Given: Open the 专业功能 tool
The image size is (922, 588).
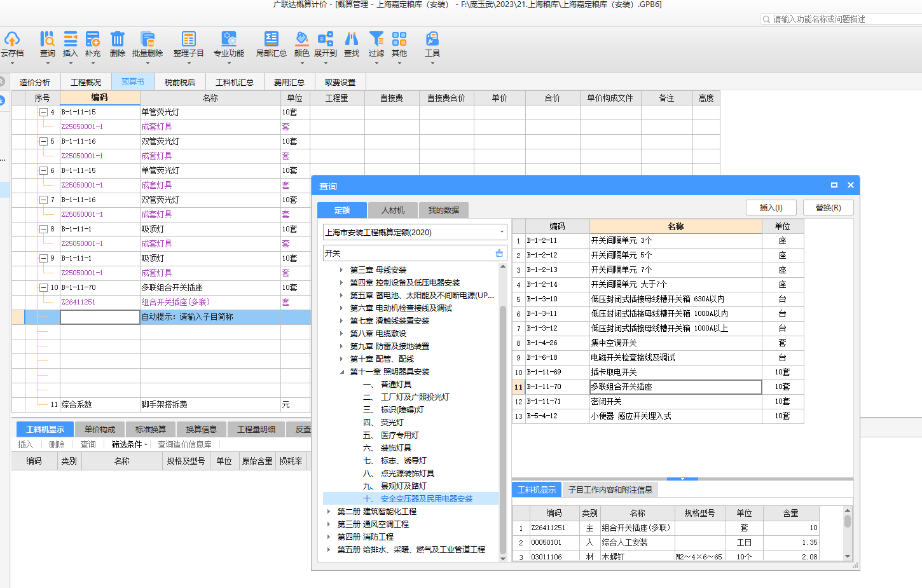Looking at the screenshot, I should [x=229, y=44].
